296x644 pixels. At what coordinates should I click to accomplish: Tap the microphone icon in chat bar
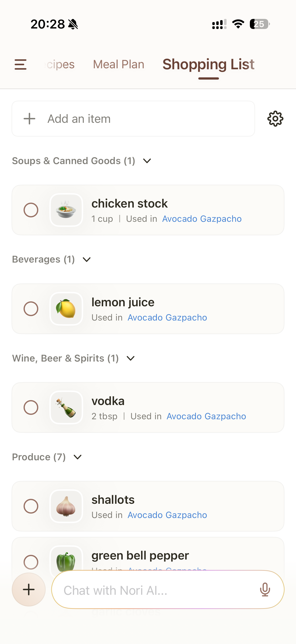(265, 589)
